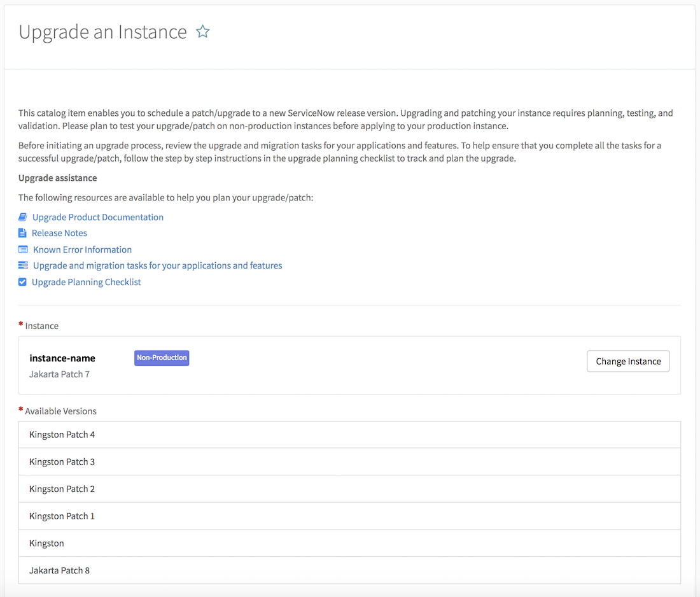Click the Upgrade an Instance page title
This screenshot has width=700, height=597.
point(102,32)
